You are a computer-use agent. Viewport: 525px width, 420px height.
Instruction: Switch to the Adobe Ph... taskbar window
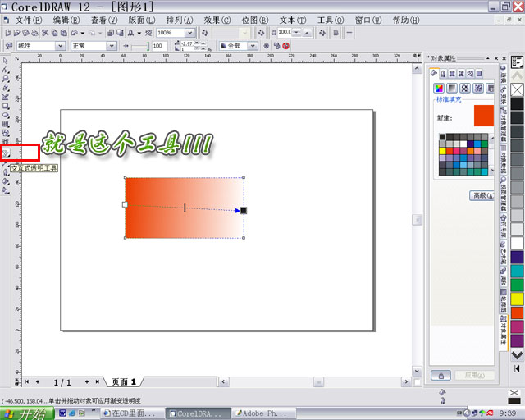click(262, 413)
